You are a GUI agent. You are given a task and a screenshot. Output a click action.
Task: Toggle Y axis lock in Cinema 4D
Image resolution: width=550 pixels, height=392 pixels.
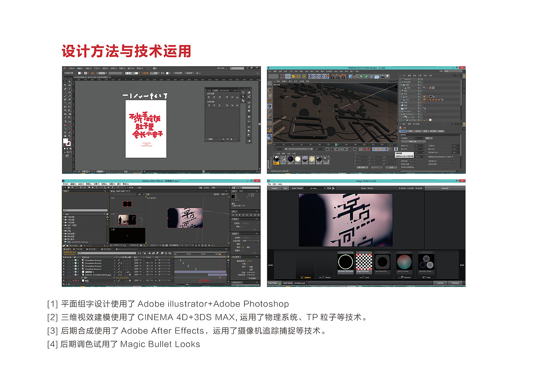click(316, 76)
